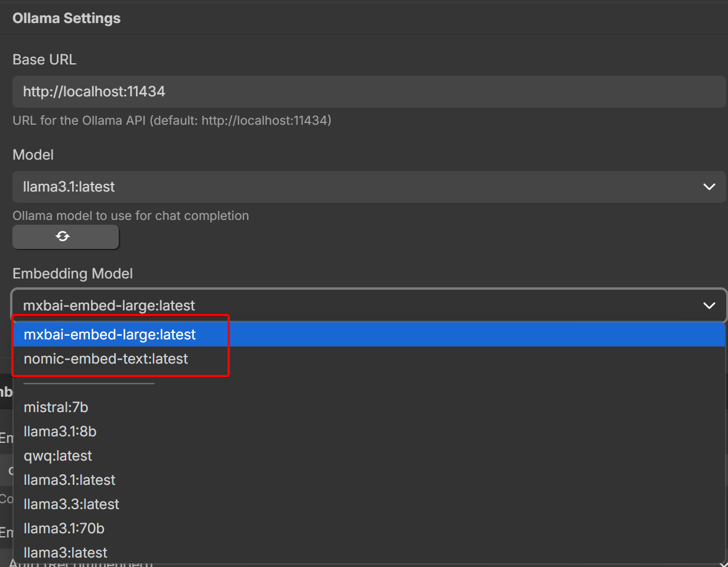Click the Base URL field label

(x=44, y=60)
